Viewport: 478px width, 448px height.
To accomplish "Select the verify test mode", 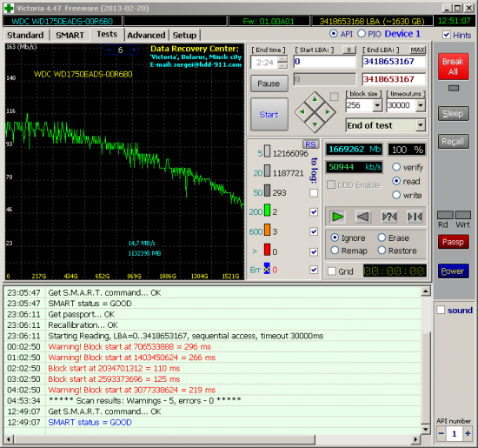I will 396,167.
